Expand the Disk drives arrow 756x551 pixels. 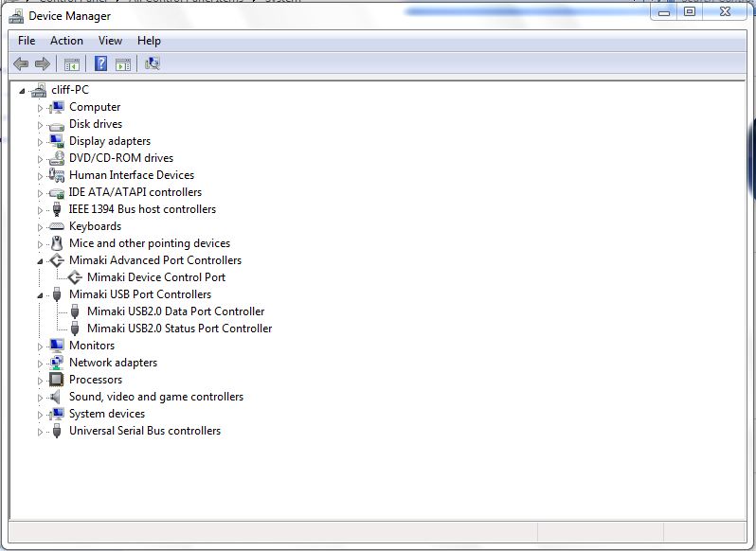coord(40,125)
